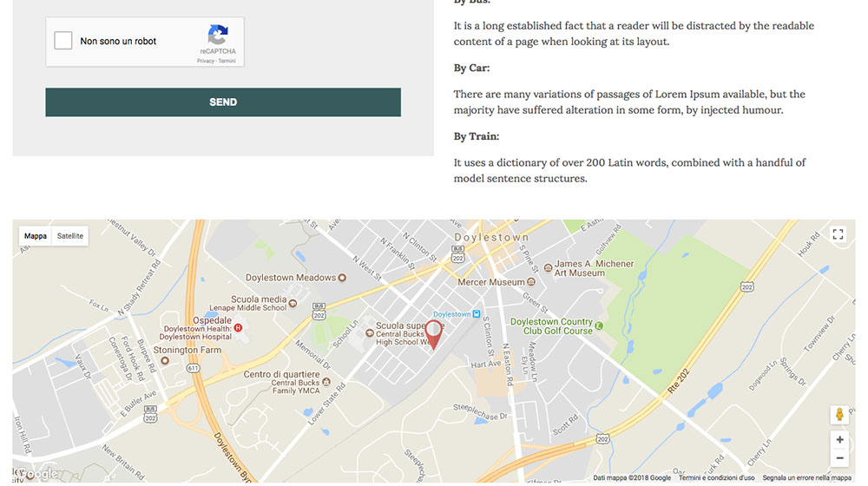Click the Central Bucks Family YMCA marker
This screenshot has height=486, width=868.
(x=325, y=382)
